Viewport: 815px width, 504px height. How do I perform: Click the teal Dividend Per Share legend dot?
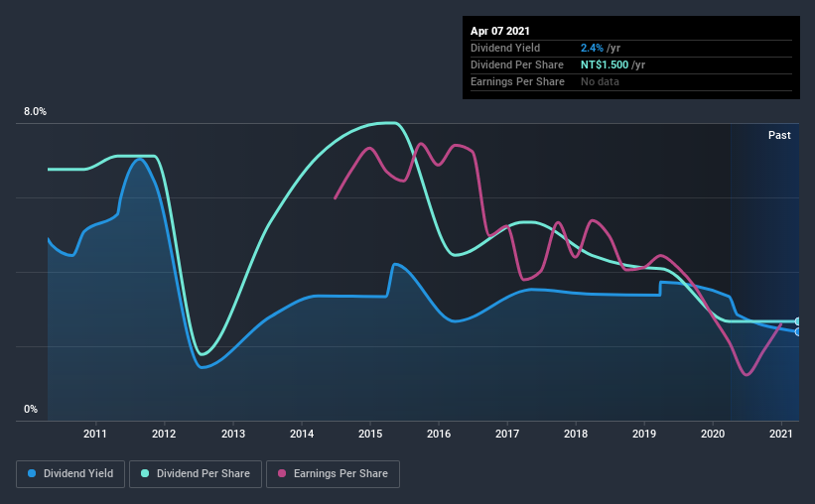tap(145, 473)
